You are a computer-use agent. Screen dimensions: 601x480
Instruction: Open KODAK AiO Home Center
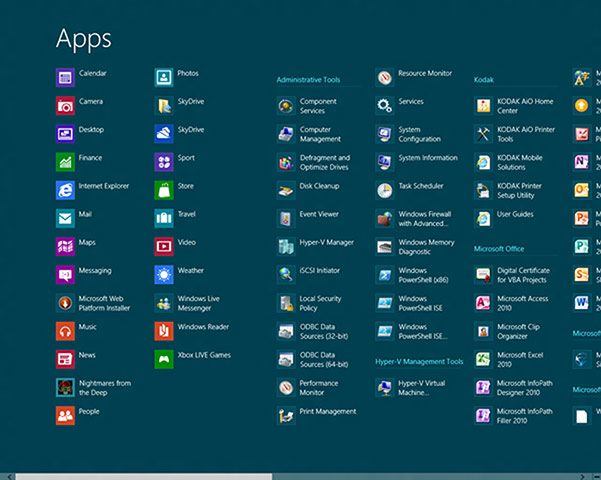click(483, 105)
